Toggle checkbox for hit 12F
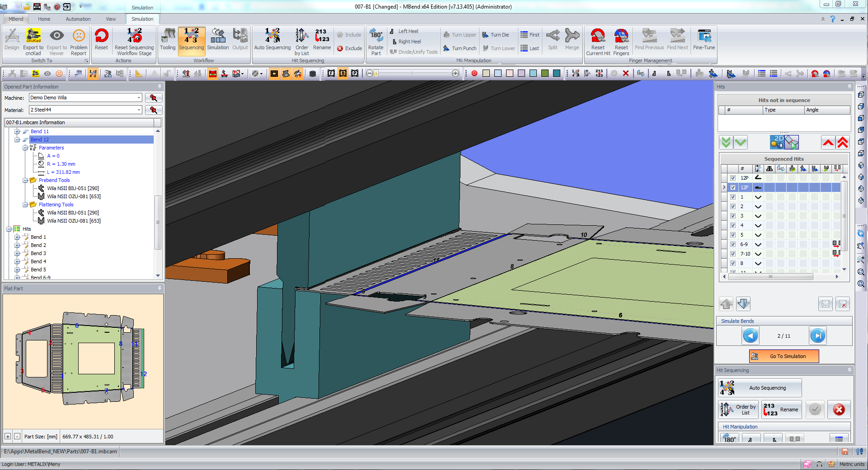The width and height of the screenshot is (868, 470). (x=733, y=187)
